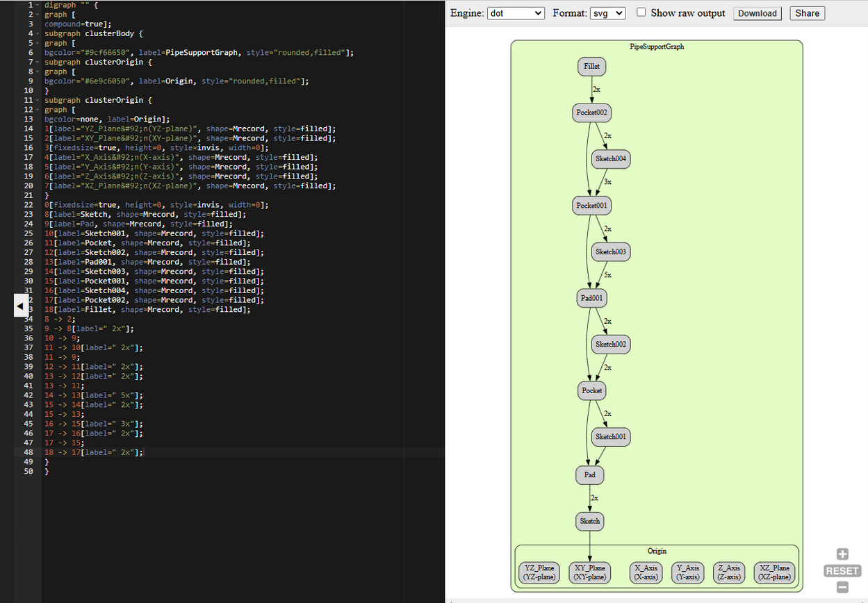The height and width of the screenshot is (603, 868).
Task: Click the Sketch002 graph node
Action: [611, 344]
